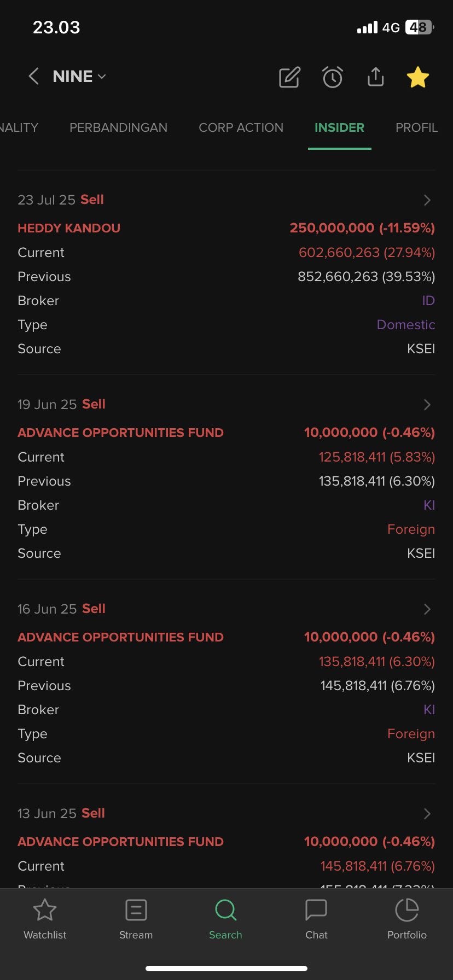Expand the 19 Jun 25 Sell entry
The width and height of the screenshot is (453, 980).
[x=427, y=405]
